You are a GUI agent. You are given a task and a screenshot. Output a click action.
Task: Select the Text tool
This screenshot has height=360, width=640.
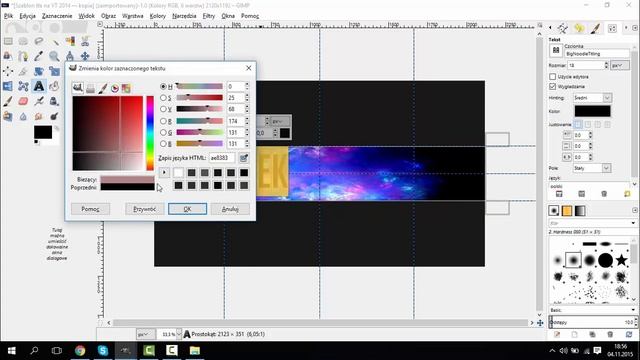click(39, 86)
